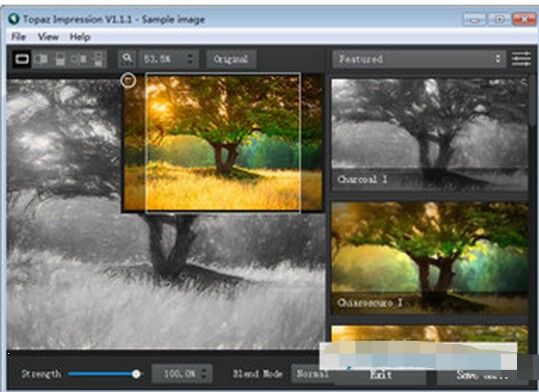
Task: Select the Charcoal I preset thumbnail
Action: [x=429, y=135]
